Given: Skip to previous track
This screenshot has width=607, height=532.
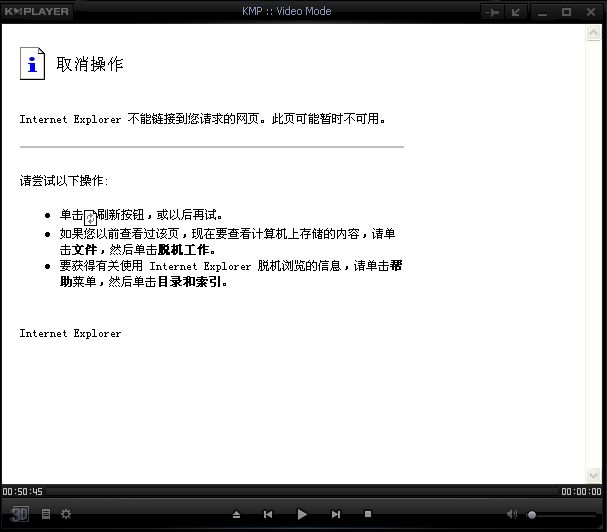Looking at the screenshot, I should 268,514.
